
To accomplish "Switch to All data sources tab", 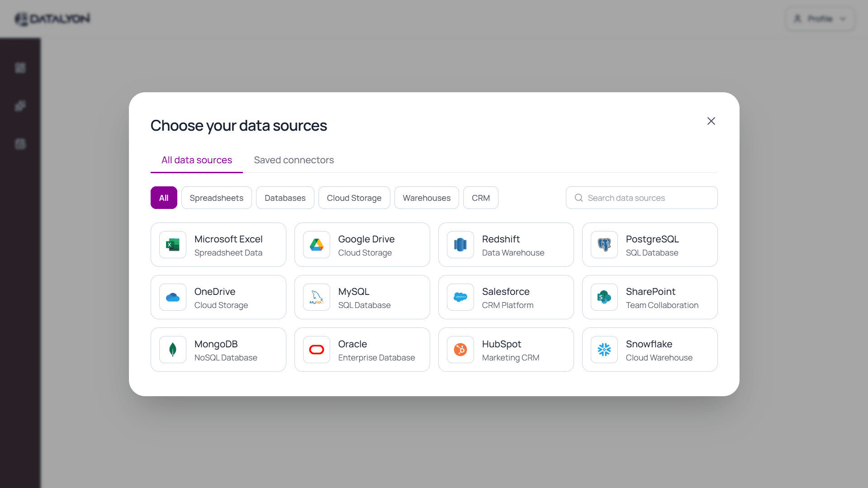I will (197, 160).
